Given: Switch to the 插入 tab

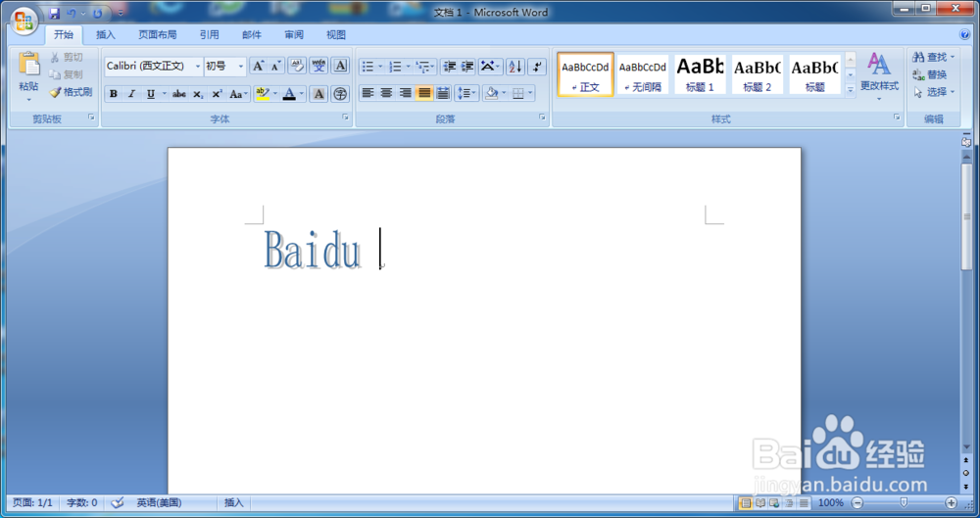Looking at the screenshot, I should point(106,35).
